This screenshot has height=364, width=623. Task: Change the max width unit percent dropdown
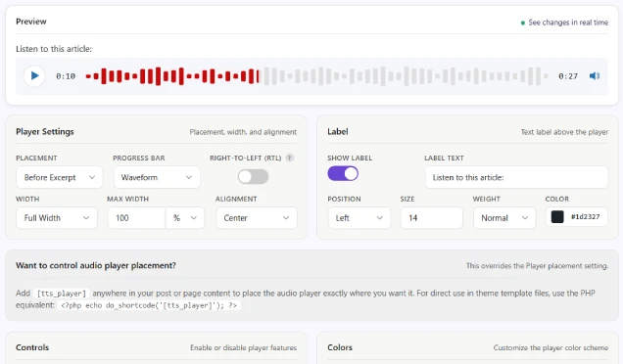185,217
